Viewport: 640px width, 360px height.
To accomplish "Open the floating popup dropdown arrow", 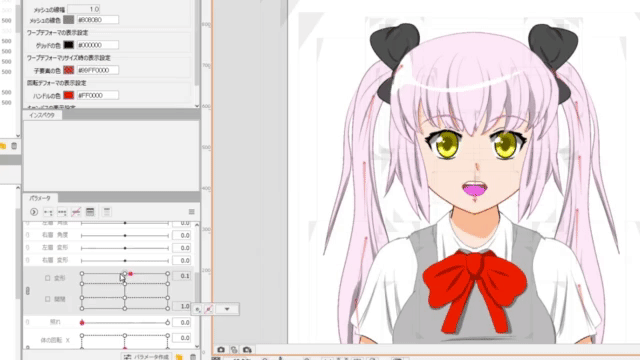I will (x=227, y=309).
